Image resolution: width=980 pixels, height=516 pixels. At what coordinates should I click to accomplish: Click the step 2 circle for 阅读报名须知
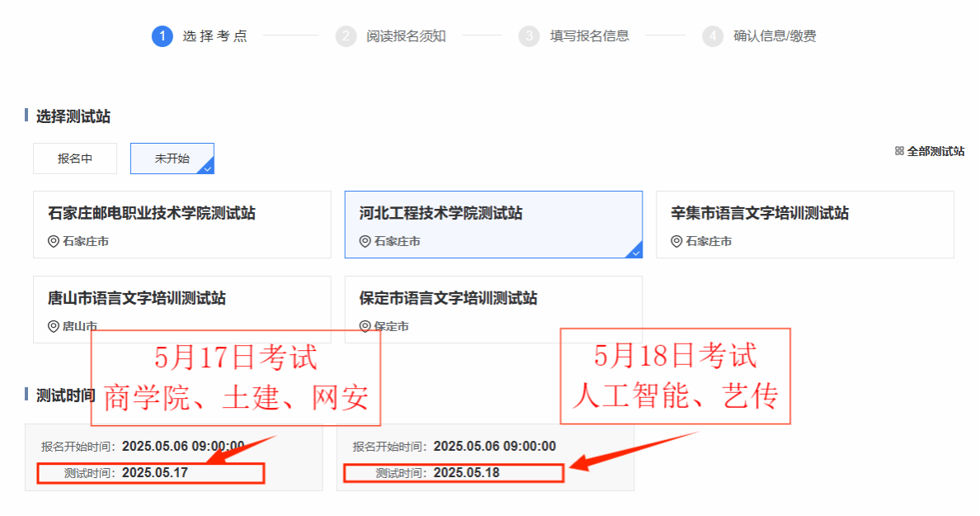(346, 36)
